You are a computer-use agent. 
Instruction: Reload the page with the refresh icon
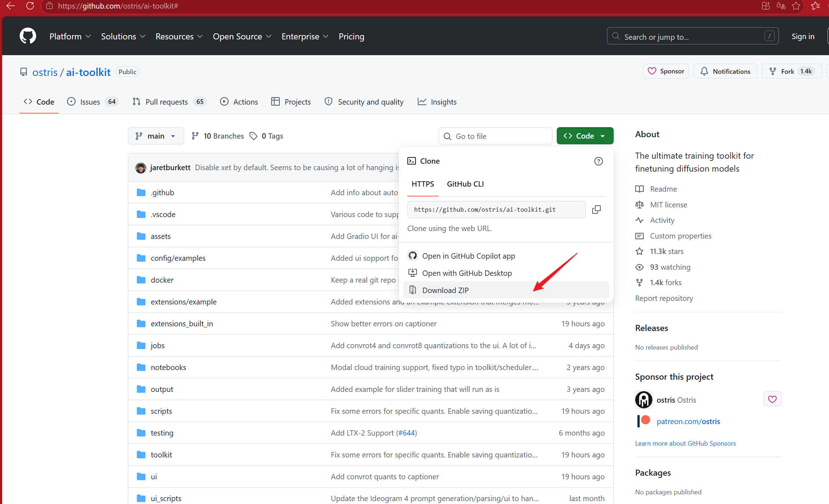30,6
